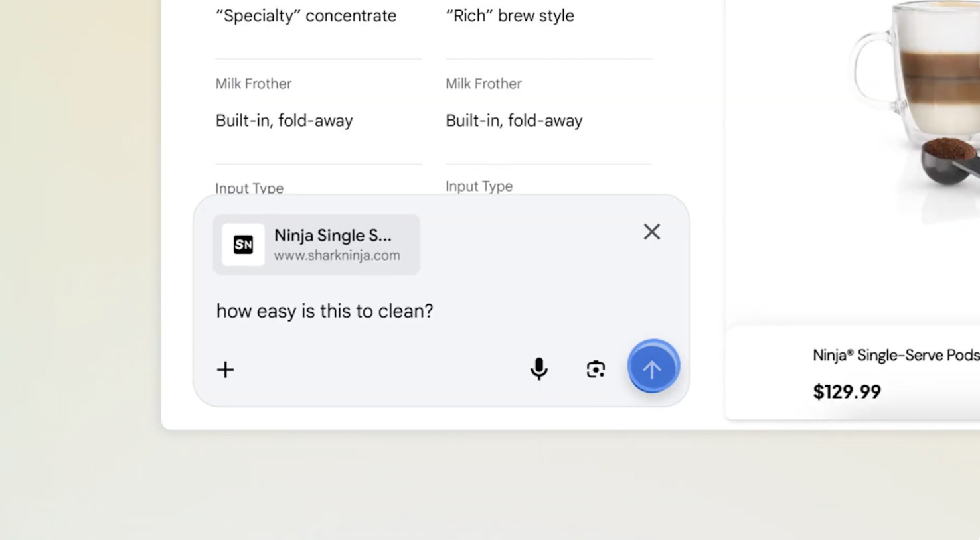This screenshot has width=980, height=540.
Task: Open the camera lens search icon
Action: coord(596,369)
